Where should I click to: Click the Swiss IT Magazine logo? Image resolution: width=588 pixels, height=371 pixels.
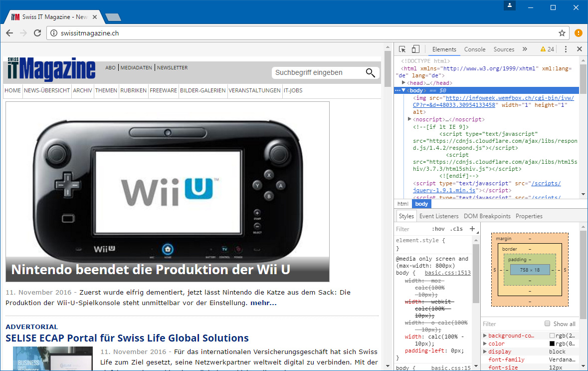[x=51, y=69]
